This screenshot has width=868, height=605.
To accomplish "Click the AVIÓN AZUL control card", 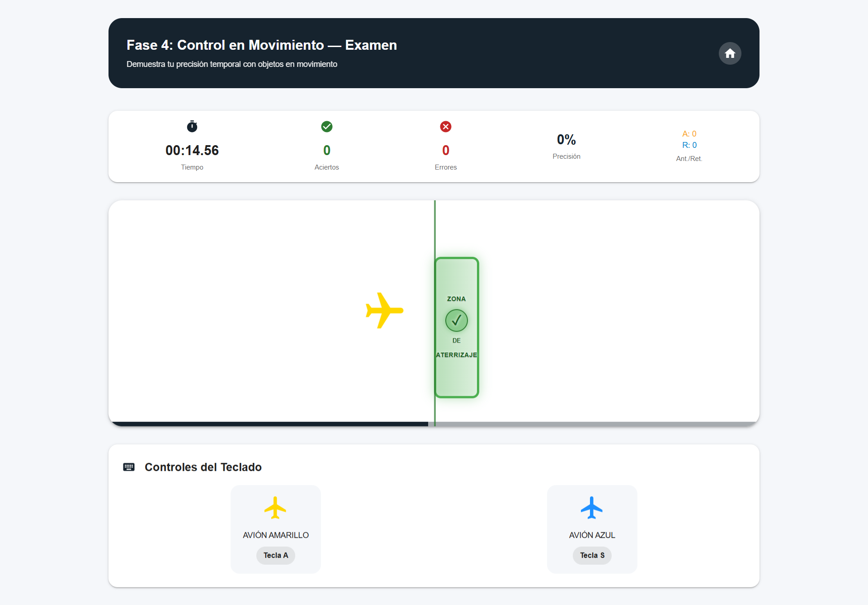I will pyautogui.click(x=592, y=529).
